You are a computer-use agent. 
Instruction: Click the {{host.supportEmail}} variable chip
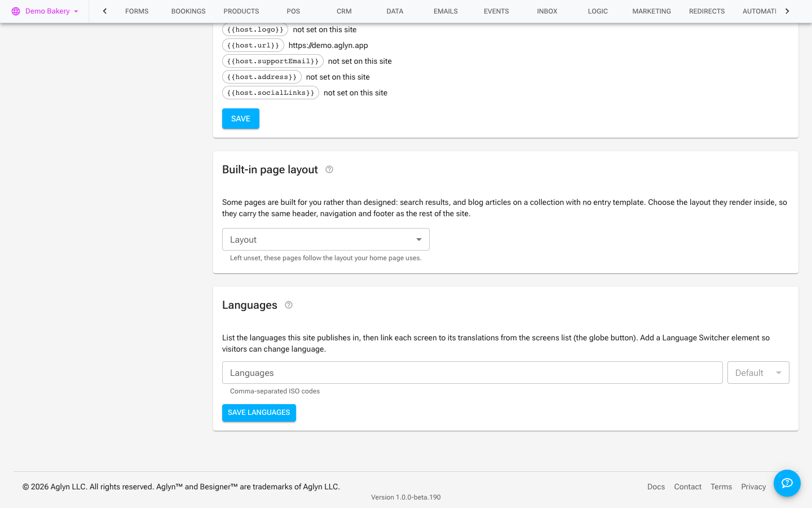(273, 61)
